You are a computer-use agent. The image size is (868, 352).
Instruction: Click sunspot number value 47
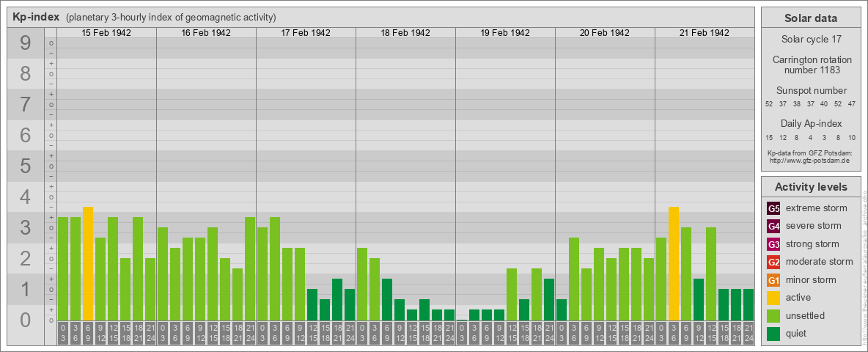click(x=851, y=104)
